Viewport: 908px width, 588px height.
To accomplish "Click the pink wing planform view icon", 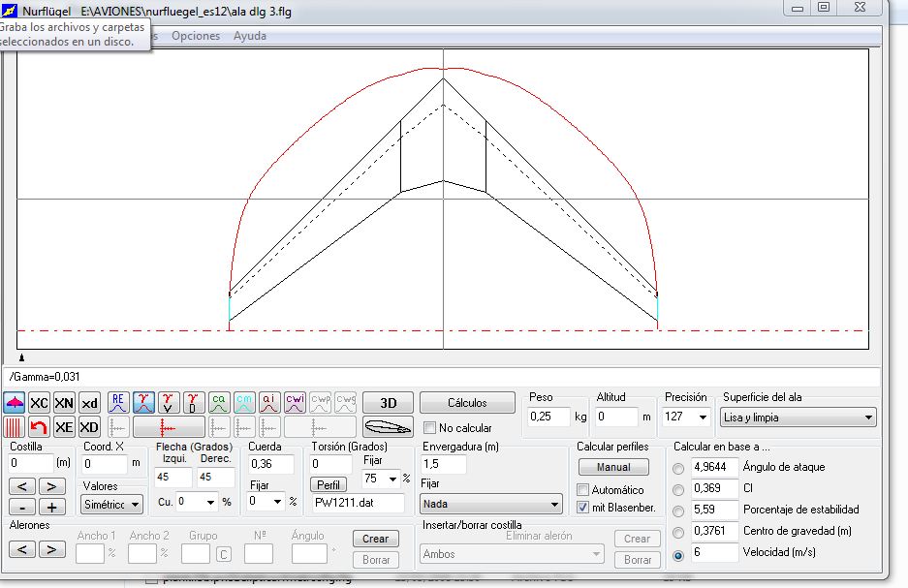I will 15,403.
